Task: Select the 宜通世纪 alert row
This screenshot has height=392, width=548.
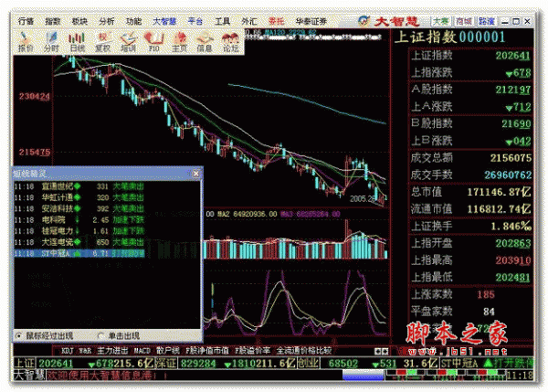Action: click(x=79, y=186)
